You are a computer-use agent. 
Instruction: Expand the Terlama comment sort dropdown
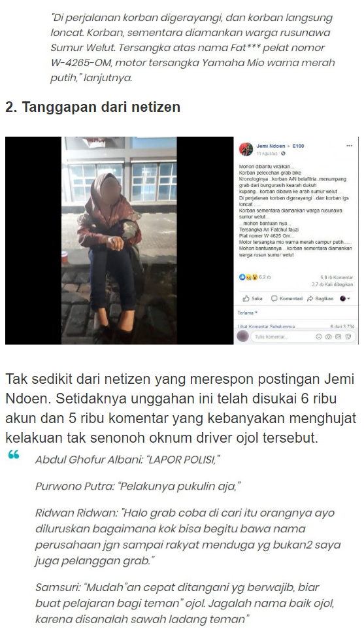point(248,313)
